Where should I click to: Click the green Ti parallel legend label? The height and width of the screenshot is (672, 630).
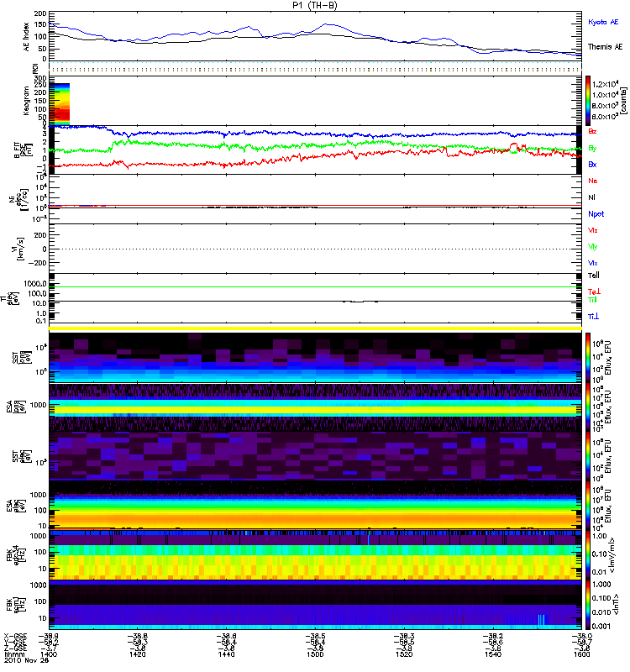[592, 300]
